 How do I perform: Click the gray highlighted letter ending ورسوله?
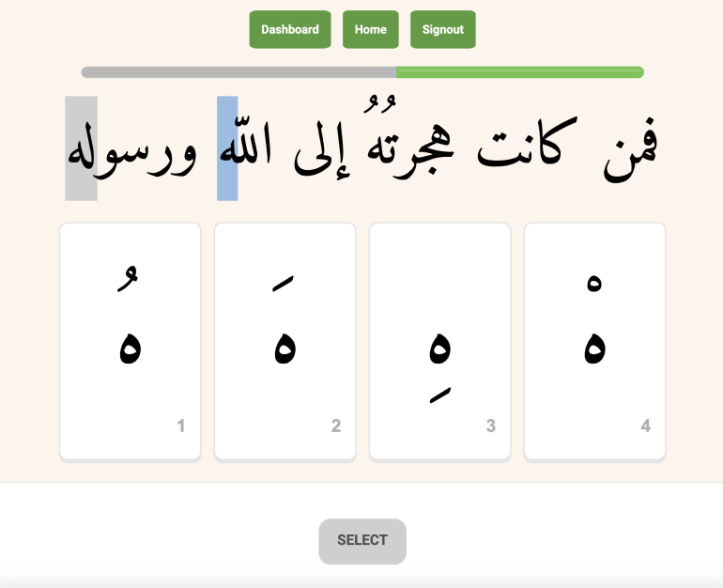pyautogui.click(x=81, y=148)
